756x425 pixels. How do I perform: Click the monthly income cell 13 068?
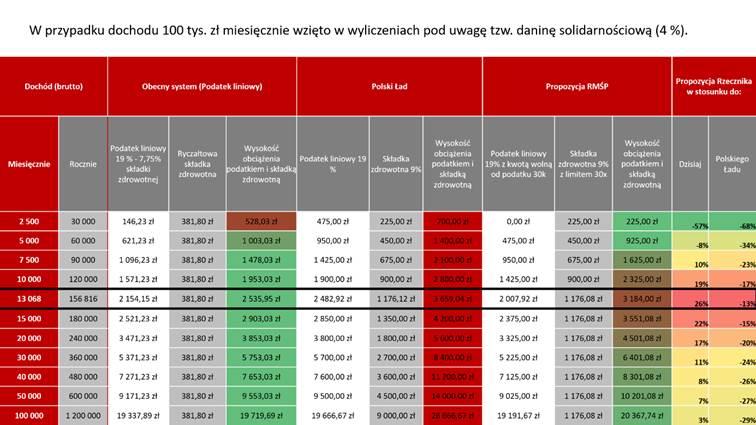[29, 298]
